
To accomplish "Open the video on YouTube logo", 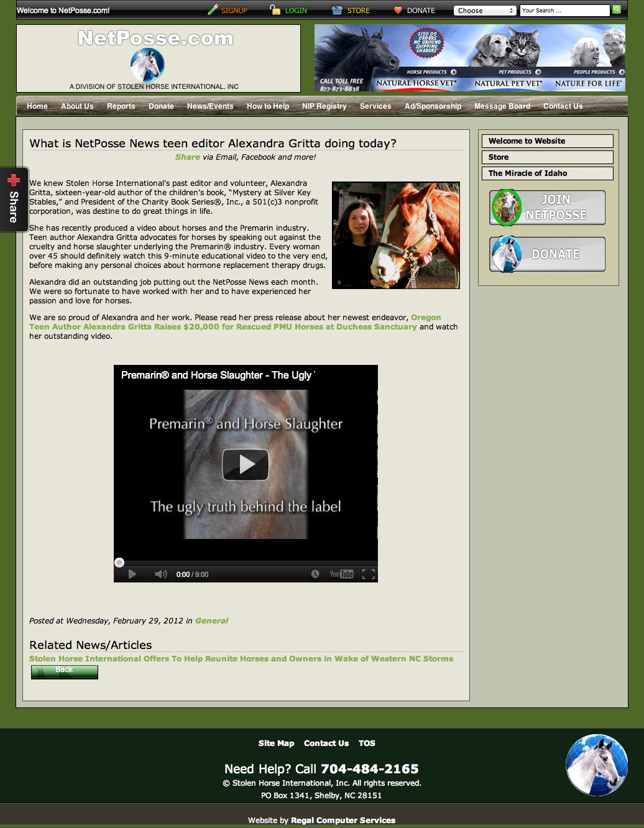I will (x=341, y=574).
